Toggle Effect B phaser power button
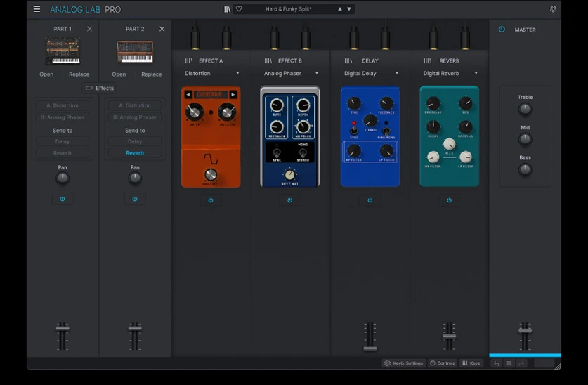The image size is (588, 385). pyautogui.click(x=290, y=200)
